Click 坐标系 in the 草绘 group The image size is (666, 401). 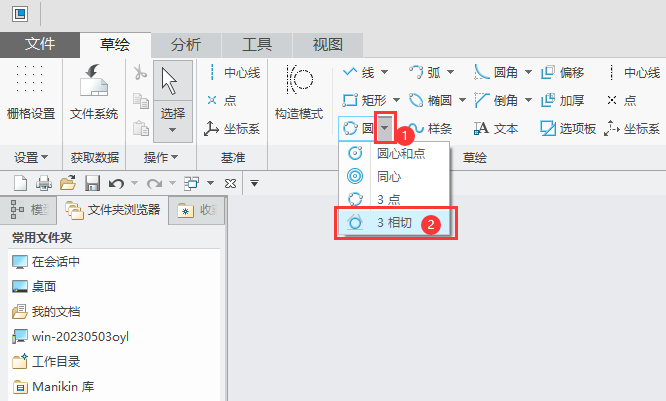click(x=632, y=128)
